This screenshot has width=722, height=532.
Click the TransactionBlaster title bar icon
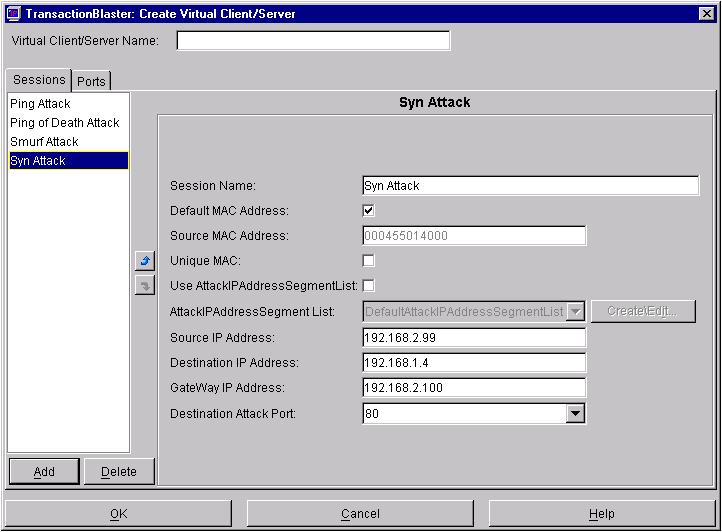(14, 14)
